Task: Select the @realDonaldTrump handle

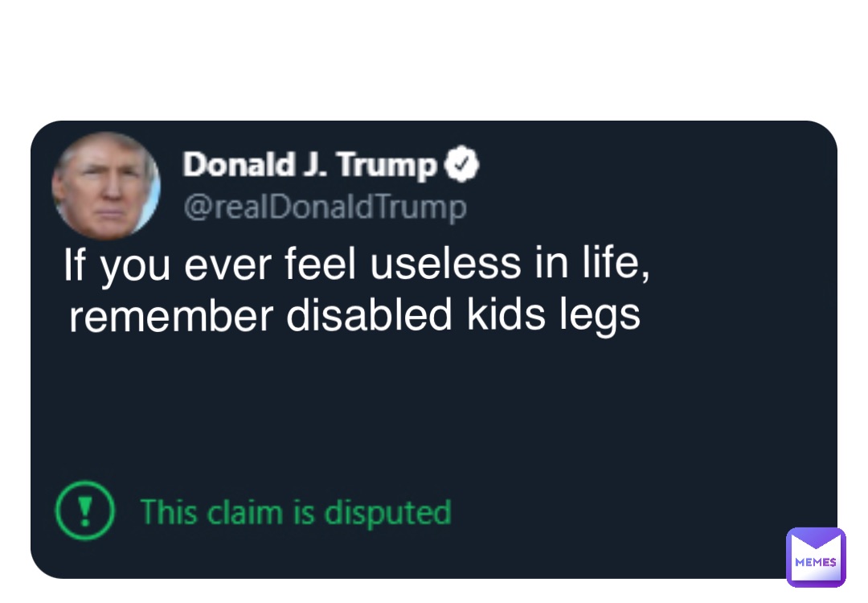Action: [325, 207]
